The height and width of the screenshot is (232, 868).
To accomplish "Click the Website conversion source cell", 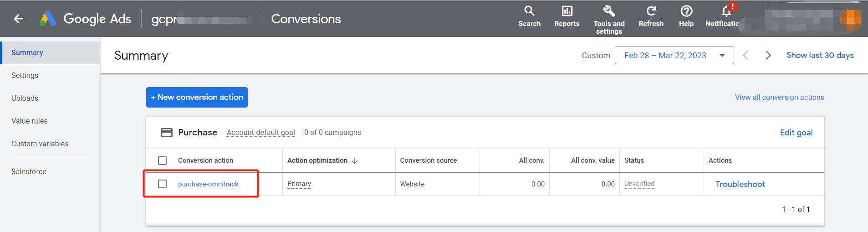I will pyautogui.click(x=412, y=184).
